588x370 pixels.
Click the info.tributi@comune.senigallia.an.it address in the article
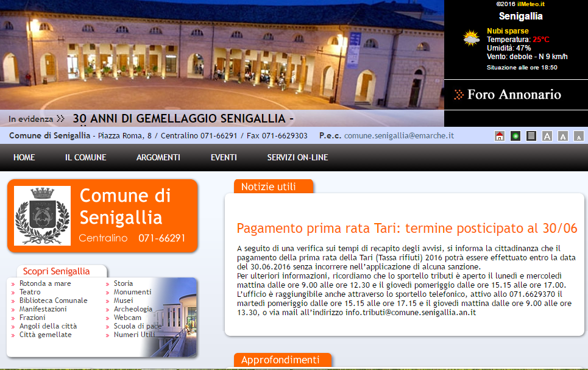pyautogui.click(x=411, y=313)
